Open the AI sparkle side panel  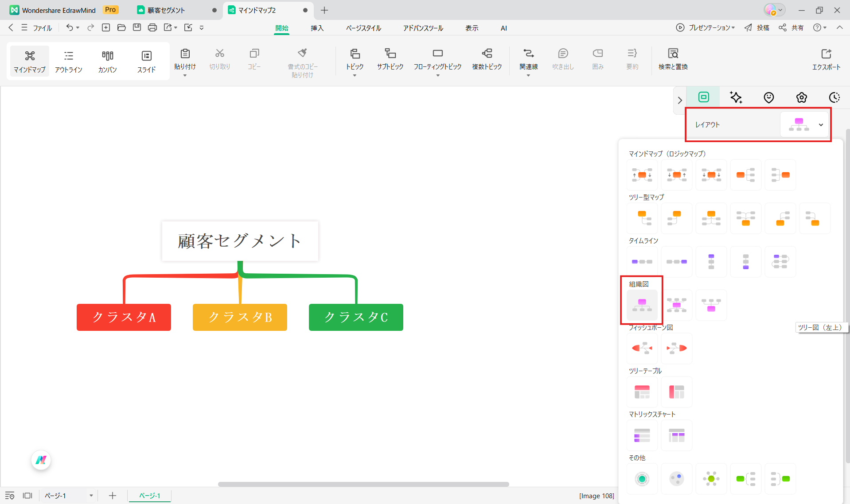[736, 97]
